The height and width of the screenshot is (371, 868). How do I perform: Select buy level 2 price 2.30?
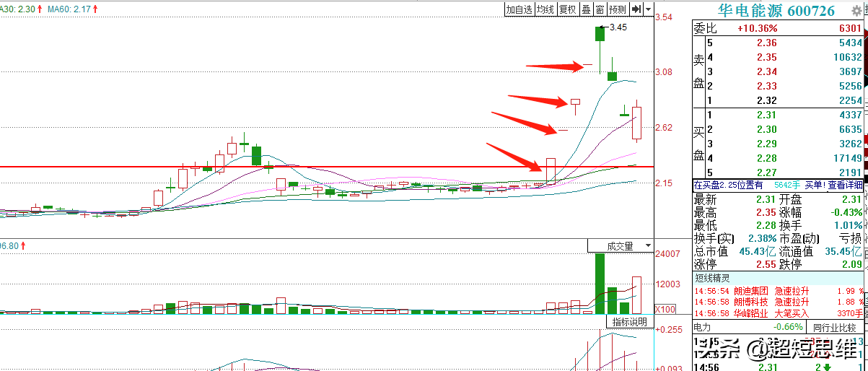[767, 129]
